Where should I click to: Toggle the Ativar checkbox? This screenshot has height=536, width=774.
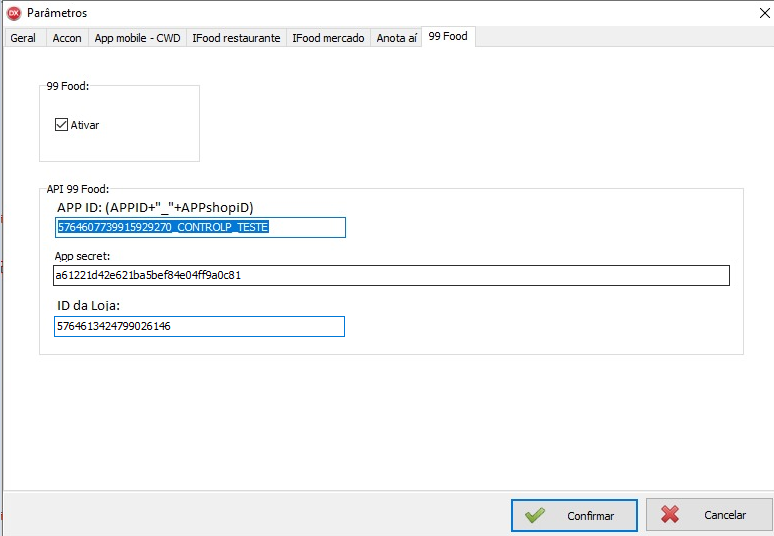pyautogui.click(x=62, y=125)
